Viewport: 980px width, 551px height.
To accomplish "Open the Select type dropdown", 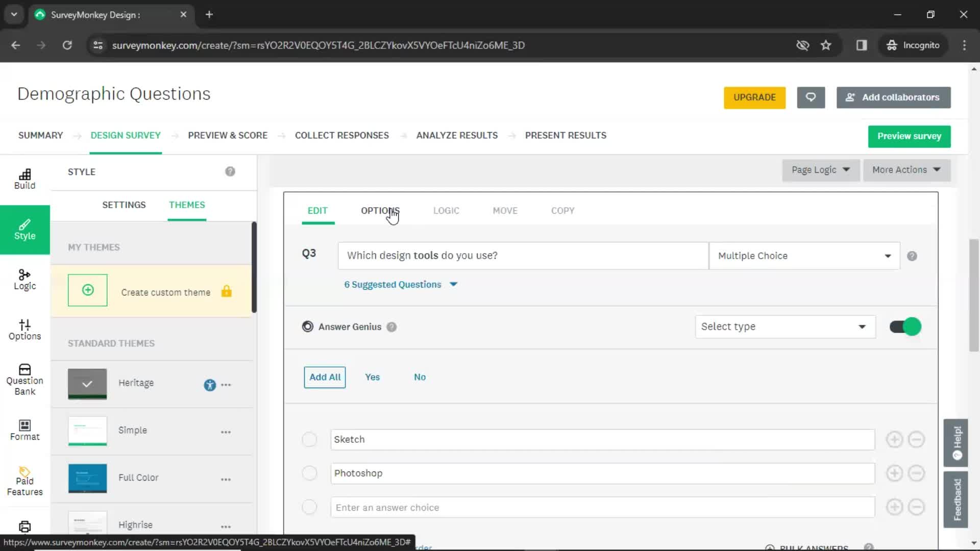I will click(785, 327).
